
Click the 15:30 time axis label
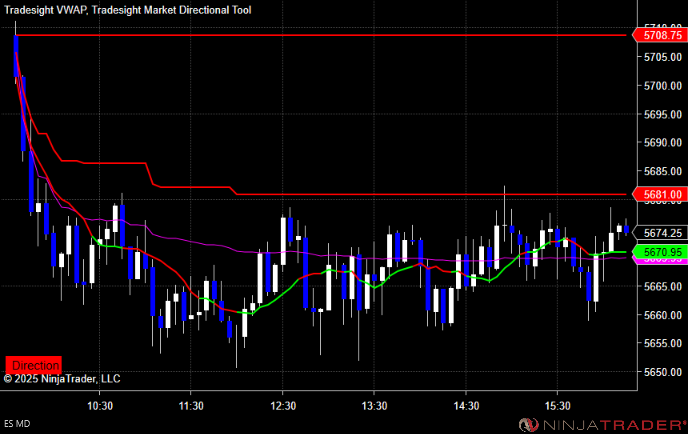click(x=557, y=406)
